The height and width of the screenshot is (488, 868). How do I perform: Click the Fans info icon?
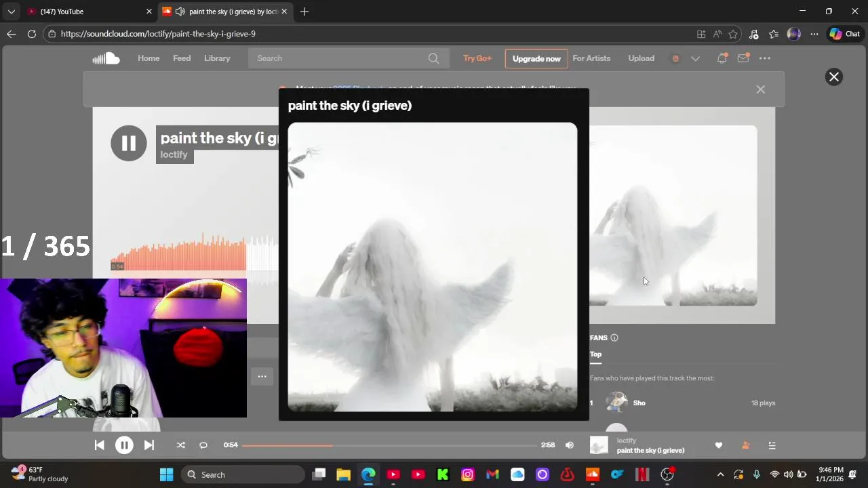coord(614,338)
